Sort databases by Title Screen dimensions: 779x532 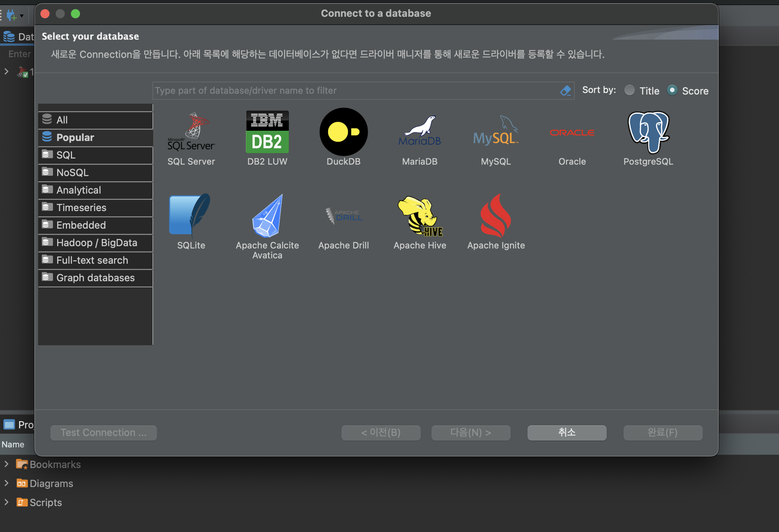point(630,90)
